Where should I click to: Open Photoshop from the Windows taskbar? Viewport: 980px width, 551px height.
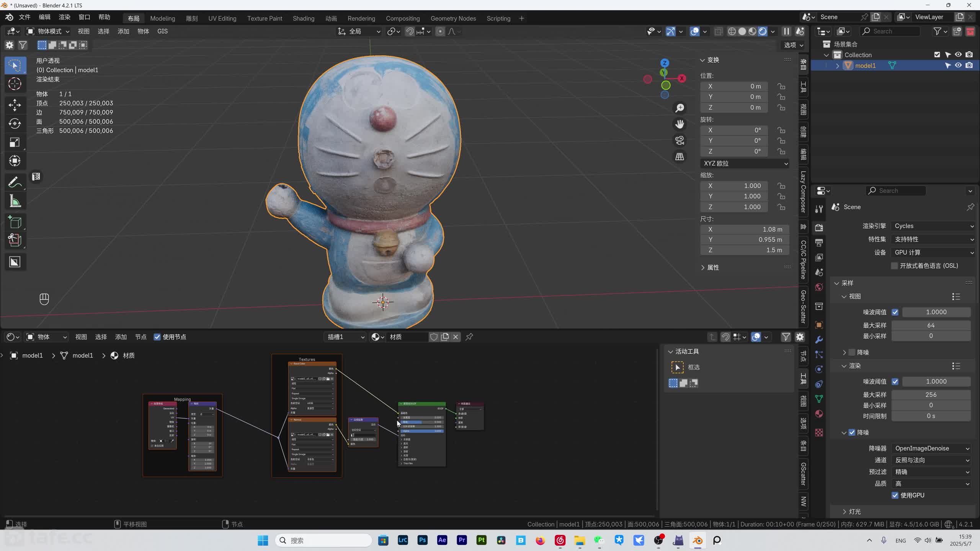click(x=422, y=540)
